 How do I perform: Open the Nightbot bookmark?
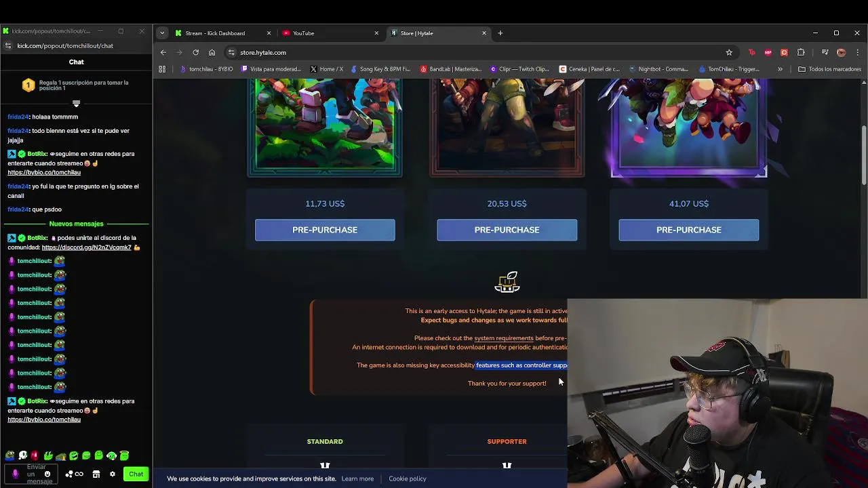(x=658, y=69)
